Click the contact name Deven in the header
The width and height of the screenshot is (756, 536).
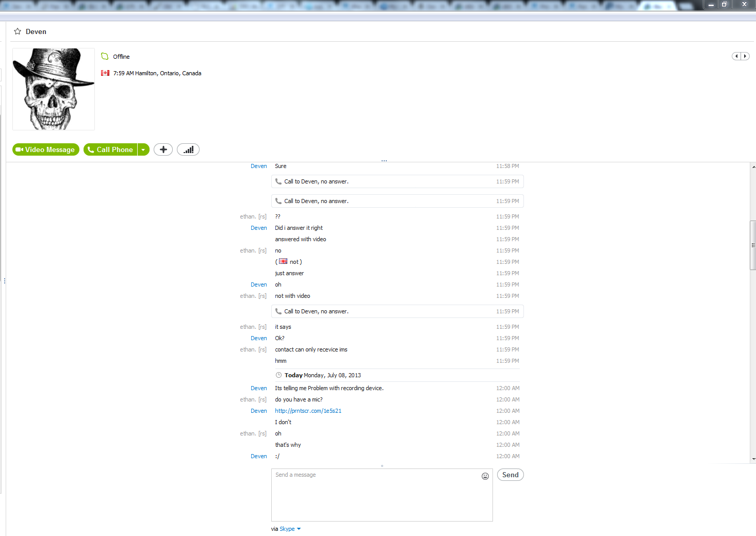36,31
